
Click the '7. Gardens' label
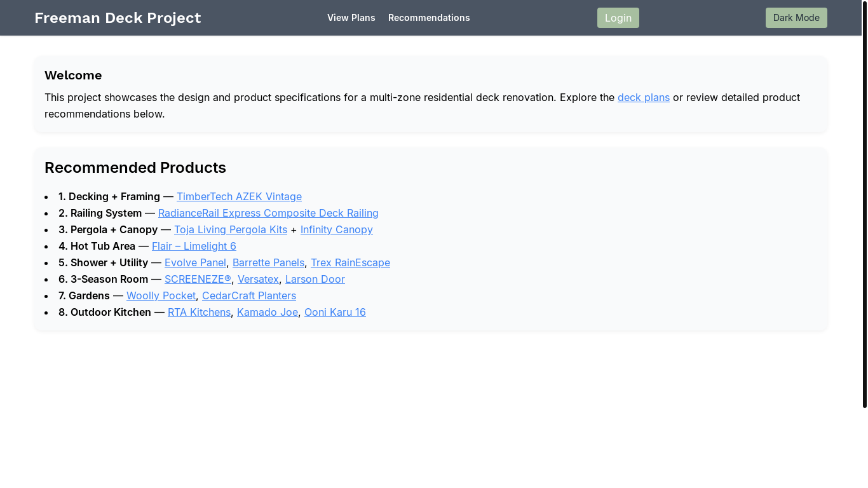pyautogui.click(x=84, y=295)
